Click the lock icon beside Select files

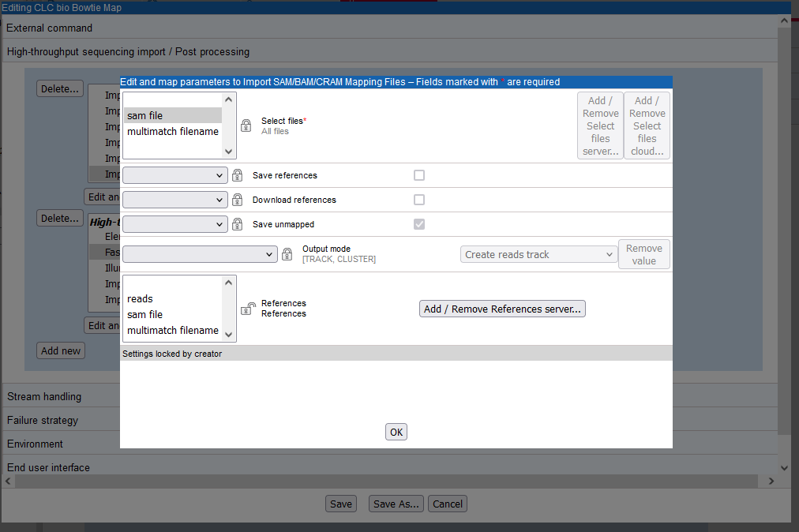pyautogui.click(x=246, y=126)
